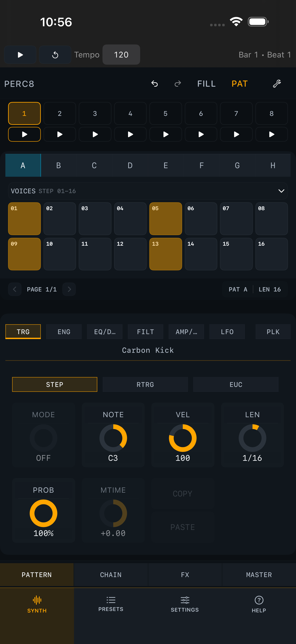Open the Presets list icon
This screenshot has height=644, width=296.
111,600
